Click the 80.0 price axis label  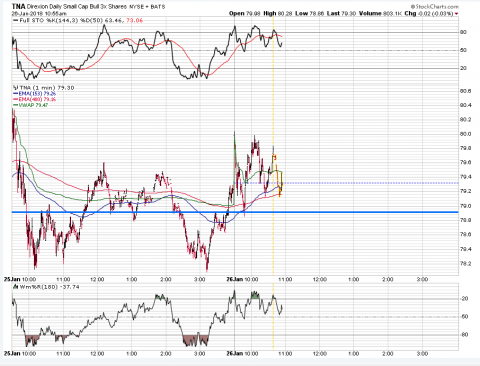tap(466, 134)
